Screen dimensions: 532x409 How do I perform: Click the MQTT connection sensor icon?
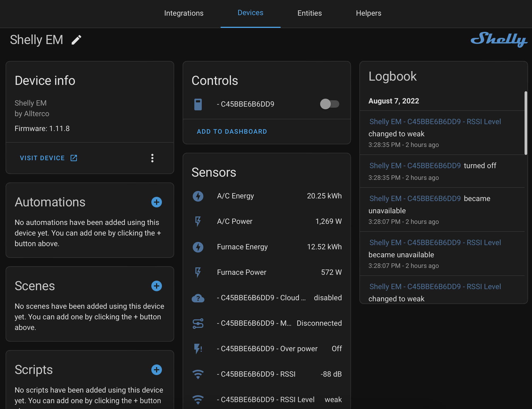[x=198, y=323]
